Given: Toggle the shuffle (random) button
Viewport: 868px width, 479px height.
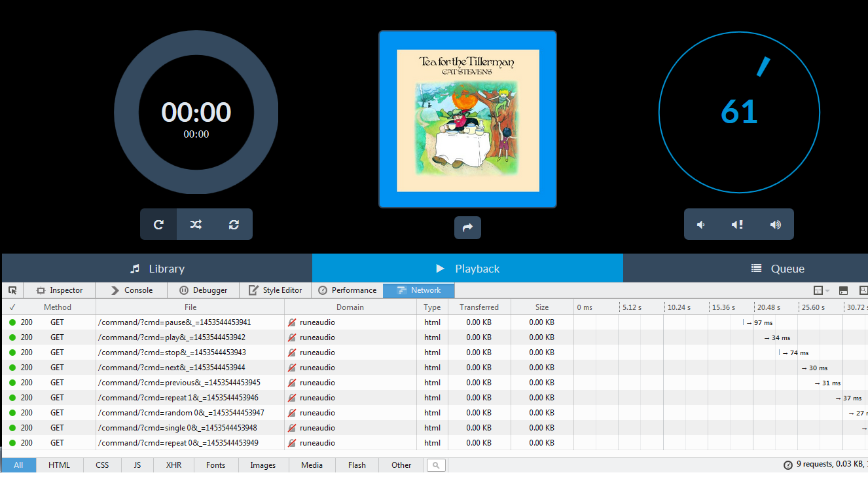Looking at the screenshot, I should 196,224.
